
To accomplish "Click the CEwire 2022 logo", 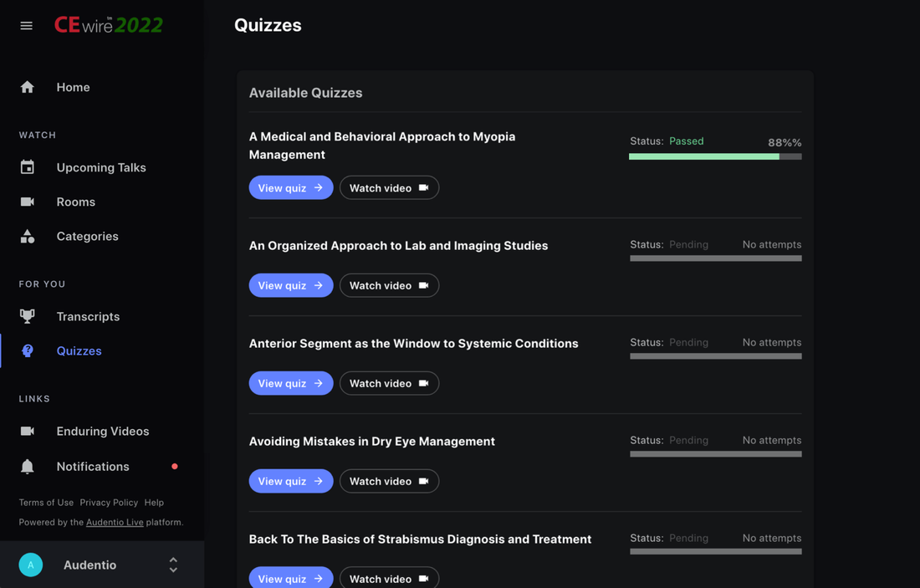I will pos(109,26).
